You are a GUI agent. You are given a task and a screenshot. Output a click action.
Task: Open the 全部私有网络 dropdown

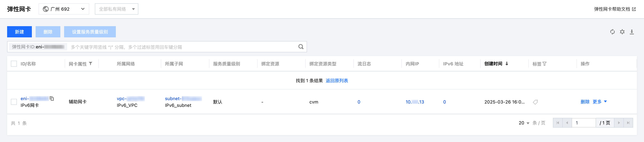[117, 9]
